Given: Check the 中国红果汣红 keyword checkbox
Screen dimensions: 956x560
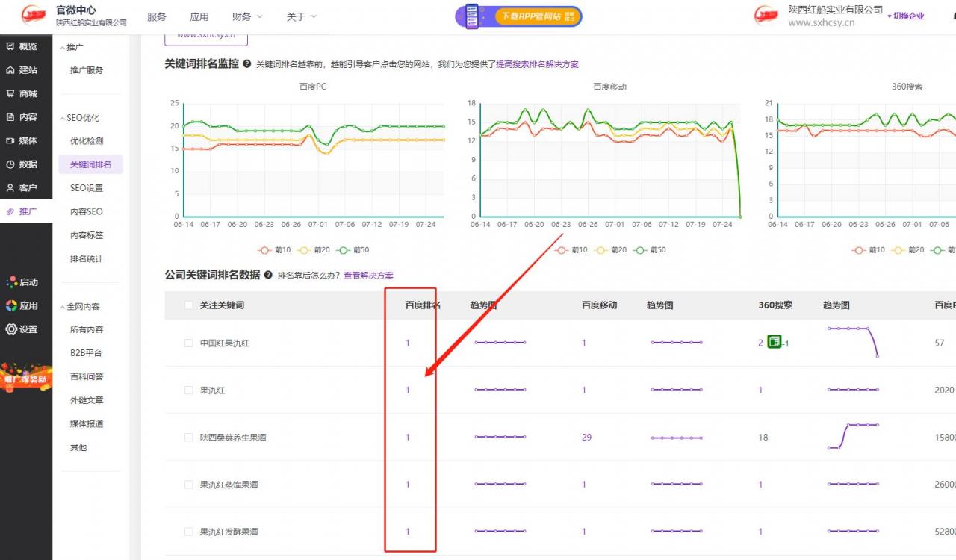Looking at the screenshot, I should click(x=188, y=343).
